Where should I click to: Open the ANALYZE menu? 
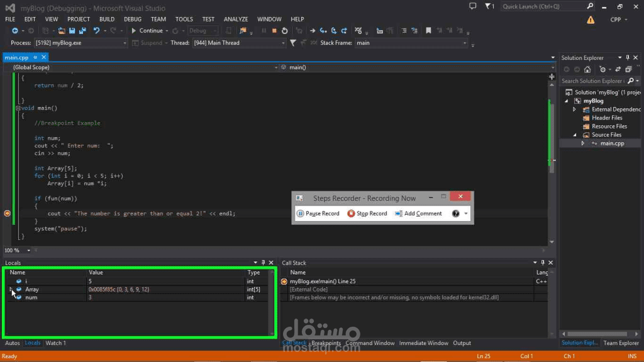[236, 19]
